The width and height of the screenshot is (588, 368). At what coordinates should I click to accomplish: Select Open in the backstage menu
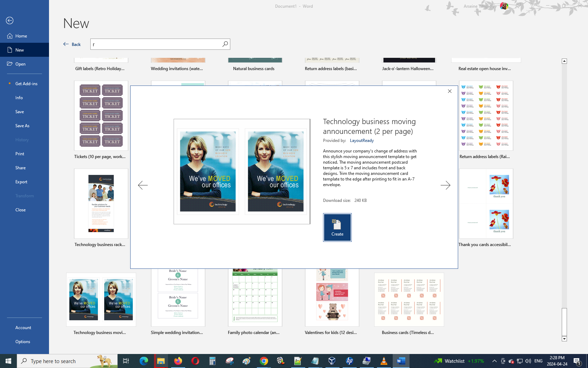(x=20, y=64)
